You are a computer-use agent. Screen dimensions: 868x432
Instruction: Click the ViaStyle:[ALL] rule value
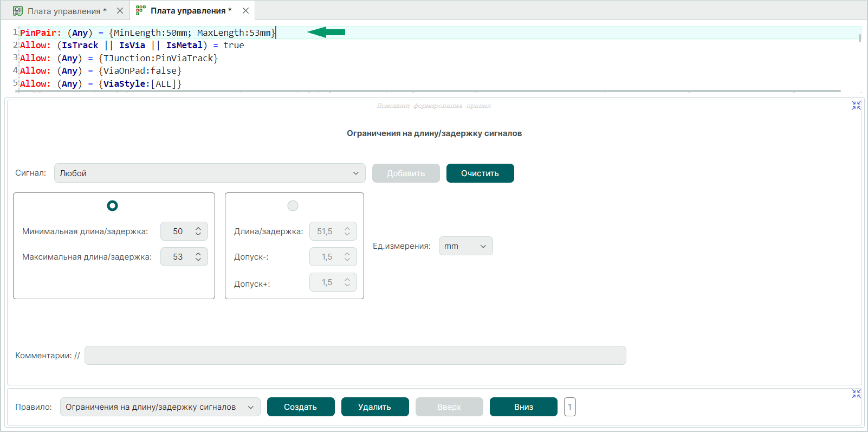(x=140, y=84)
